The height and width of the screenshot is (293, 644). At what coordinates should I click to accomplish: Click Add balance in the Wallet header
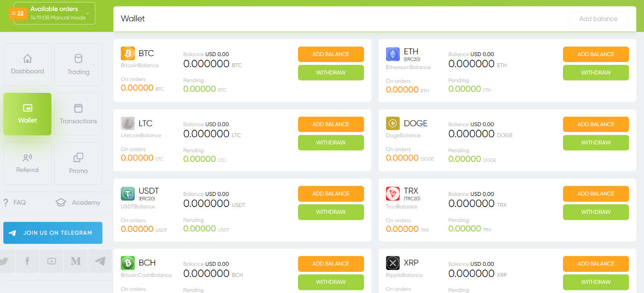point(598,19)
